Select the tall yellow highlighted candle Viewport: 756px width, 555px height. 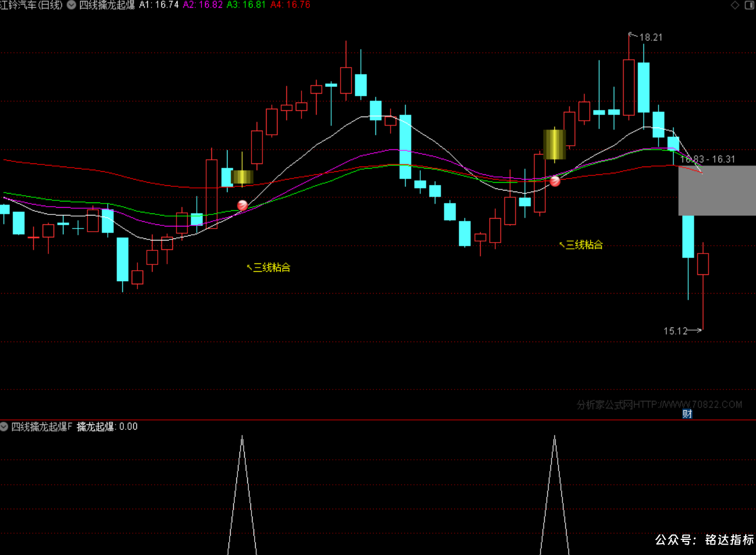[555, 144]
